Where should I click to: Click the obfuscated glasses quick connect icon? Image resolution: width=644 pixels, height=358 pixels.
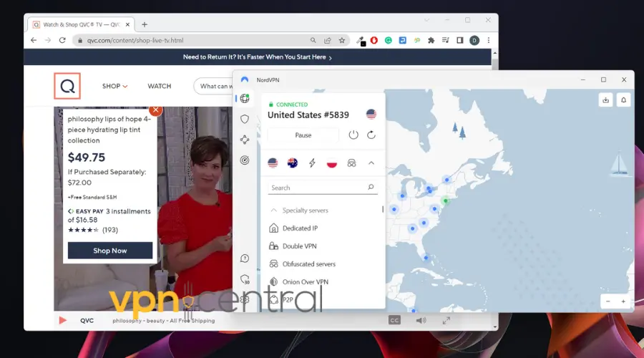click(x=351, y=163)
